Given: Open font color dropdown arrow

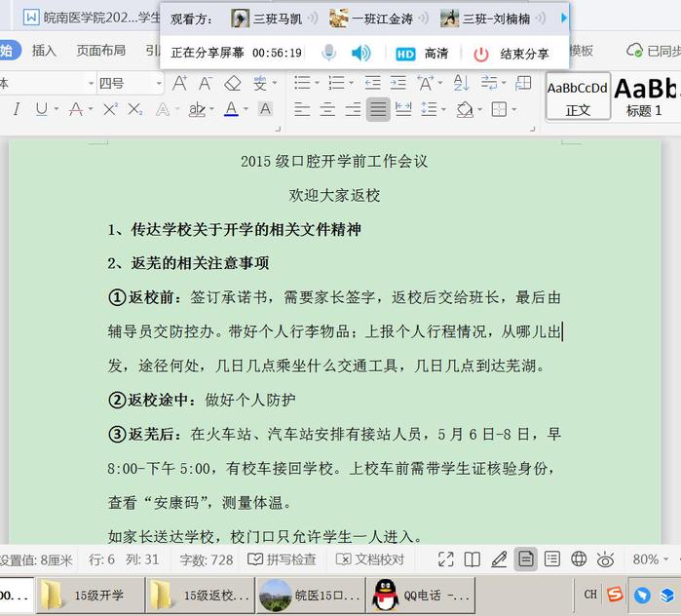Looking at the screenshot, I should [x=247, y=110].
